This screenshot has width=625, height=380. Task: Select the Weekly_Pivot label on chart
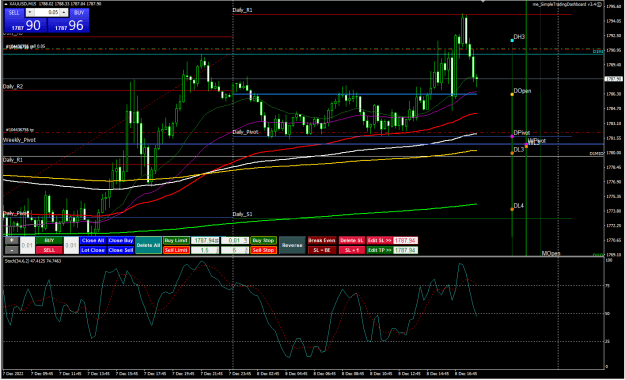pyautogui.click(x=19, y=140)
